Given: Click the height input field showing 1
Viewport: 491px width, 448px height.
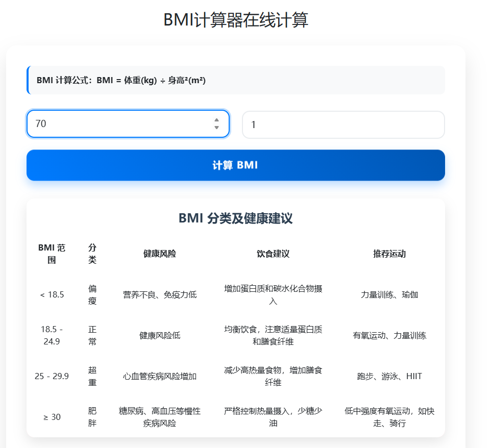Looking at the screenshot, I should tap(343, 125).
